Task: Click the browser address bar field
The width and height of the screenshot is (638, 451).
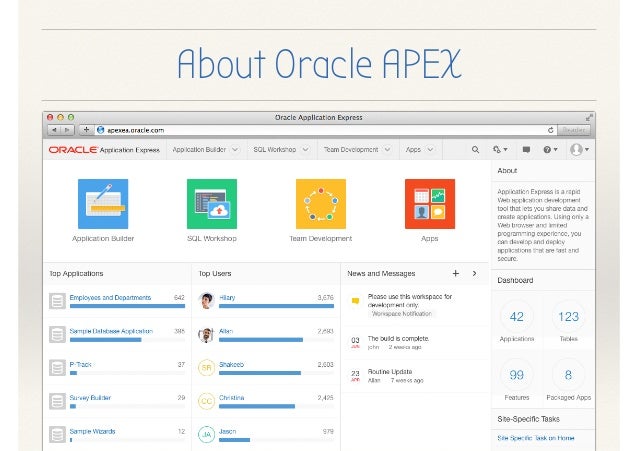Action: (x=320, y=130)
